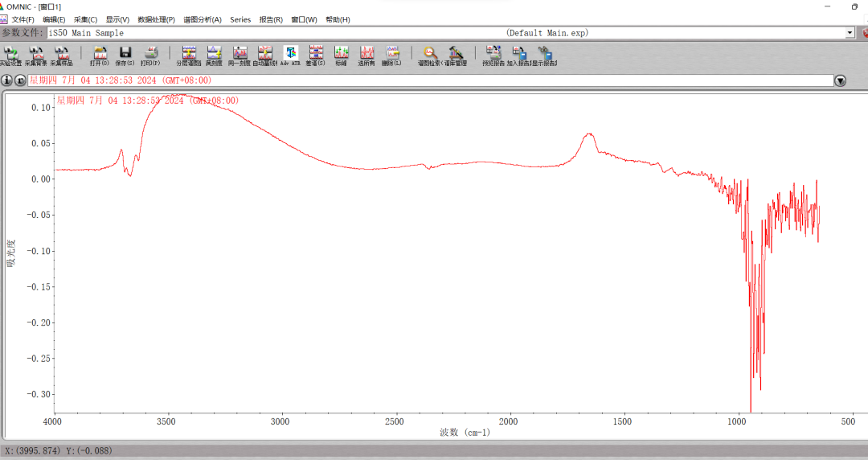The image size is (868, 460).
Task: Toggle the 分层谱图 stacked spectra view
Action: (189, 55)
